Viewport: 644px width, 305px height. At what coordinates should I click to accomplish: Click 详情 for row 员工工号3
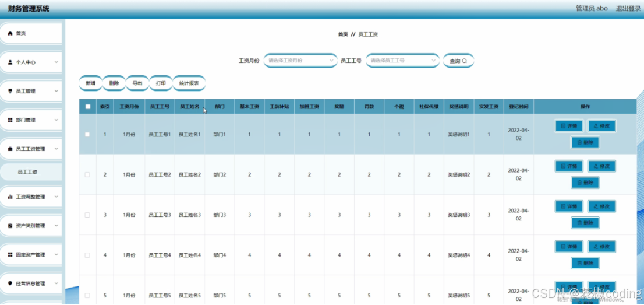[x=569, y=206]
